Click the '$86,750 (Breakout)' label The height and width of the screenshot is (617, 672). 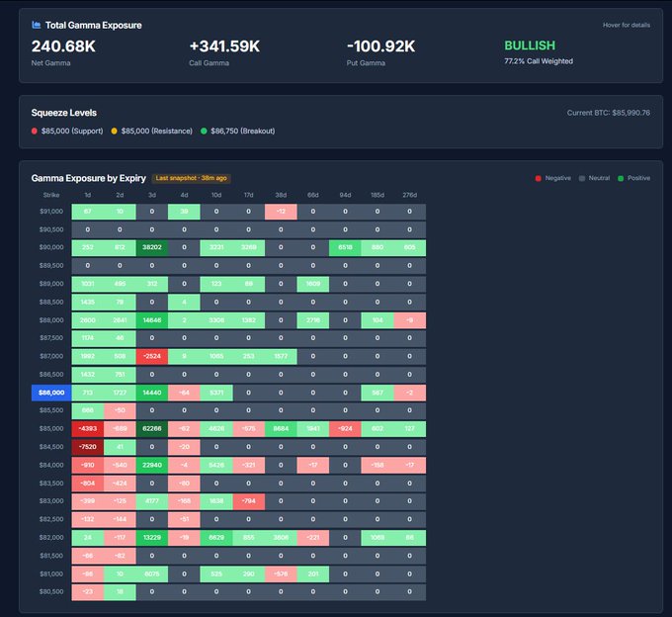[242, 131]
